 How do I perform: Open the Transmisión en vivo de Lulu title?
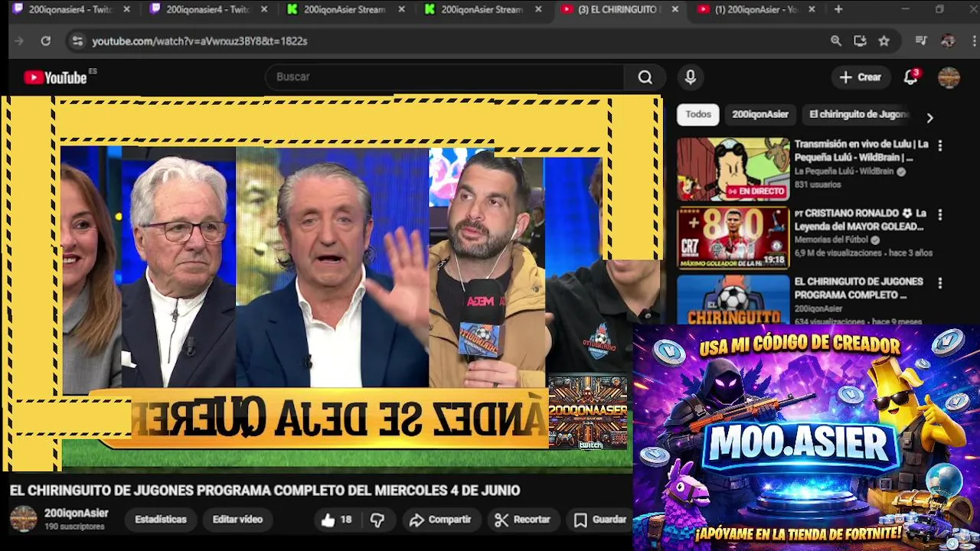coord(861,151)
